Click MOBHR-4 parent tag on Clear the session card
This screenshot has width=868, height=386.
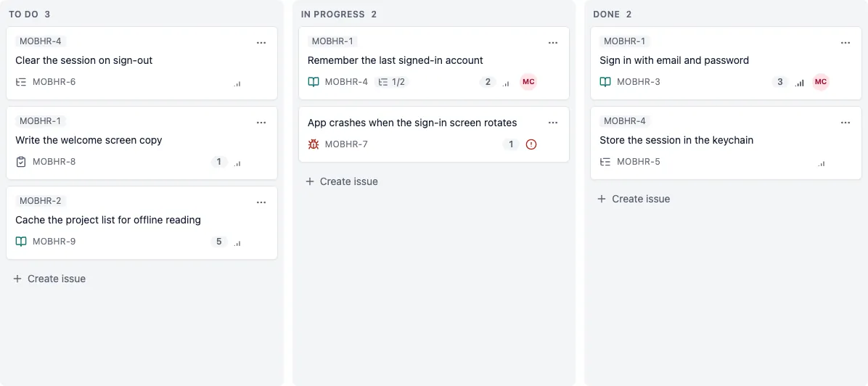(x=41, y=41)
